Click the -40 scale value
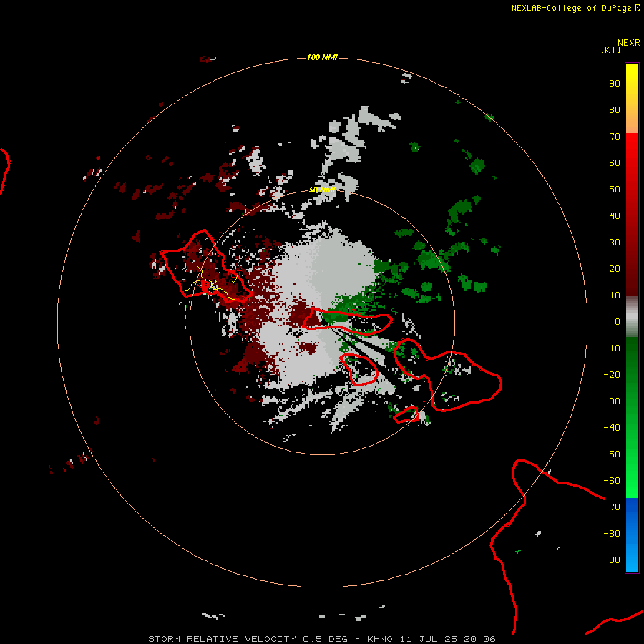The height and width of the screenshot is (644, 644). pos(612,428)
